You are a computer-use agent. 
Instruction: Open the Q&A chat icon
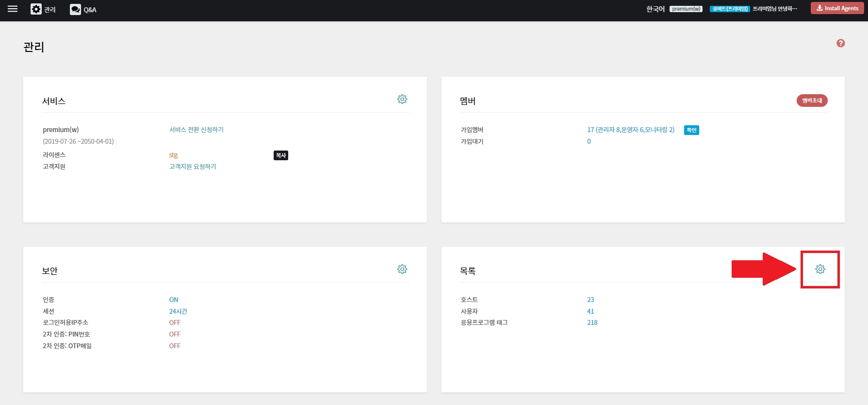coord(75,10)
